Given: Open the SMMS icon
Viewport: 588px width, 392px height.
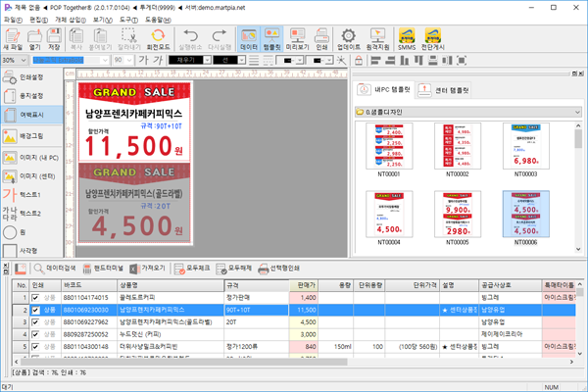Looking at the screenshot, I should 407,39.
